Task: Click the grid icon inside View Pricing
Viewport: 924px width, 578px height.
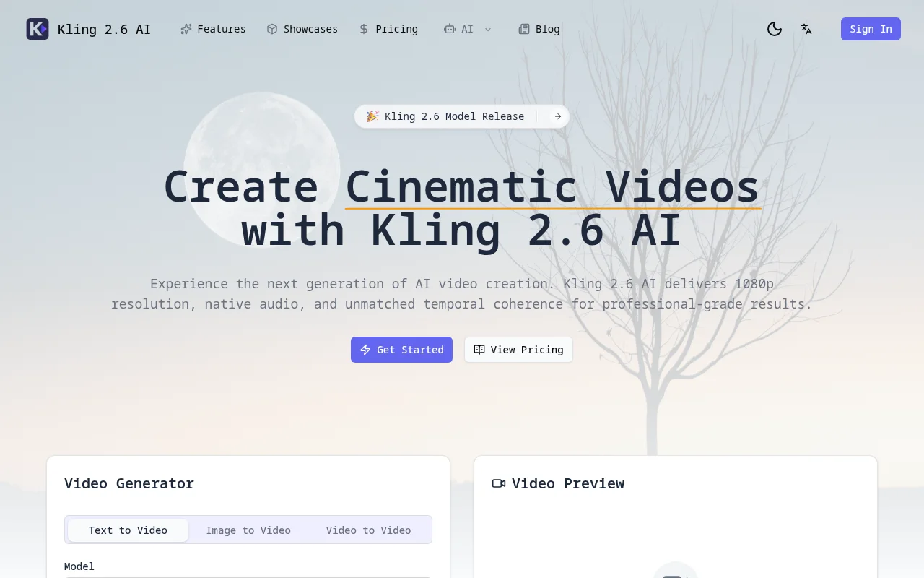Action: (479, 350)
